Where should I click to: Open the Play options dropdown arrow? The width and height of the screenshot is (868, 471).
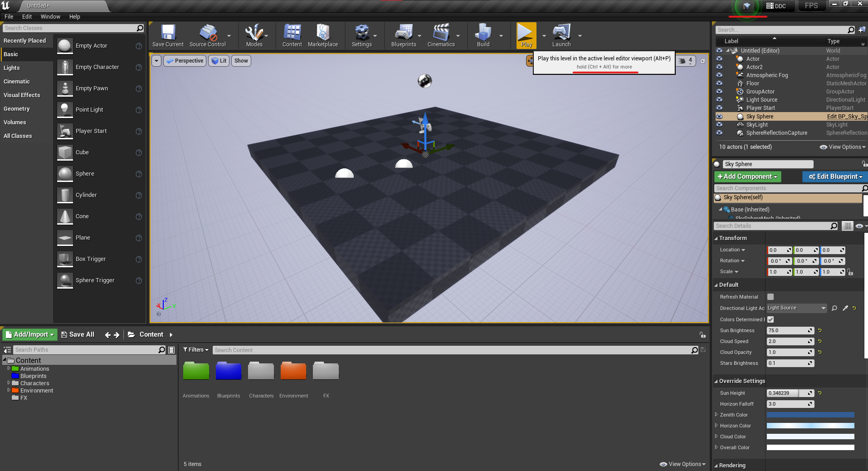(x=544, y=35)
